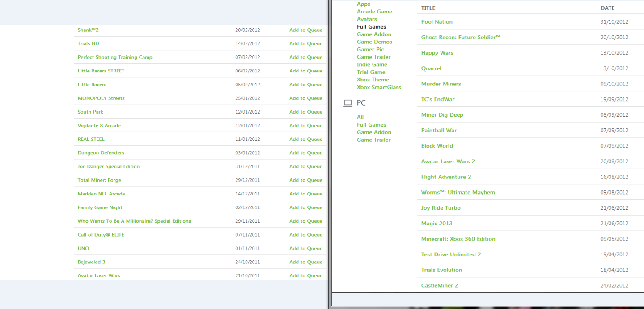Open Minecraft: Xbox 360 Edition title
Viewport: 644px width, 309px height.
tap(458, 239)
